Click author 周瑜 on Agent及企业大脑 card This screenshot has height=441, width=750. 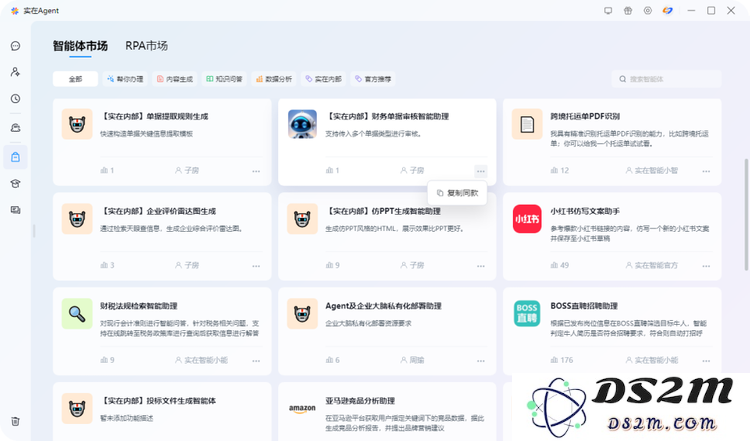pos(412,360)
